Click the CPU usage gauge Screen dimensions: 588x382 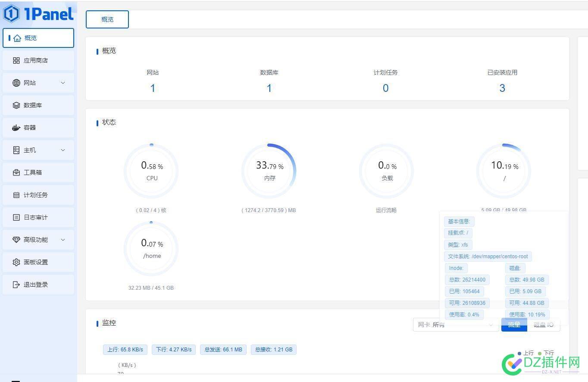(151, 171)
